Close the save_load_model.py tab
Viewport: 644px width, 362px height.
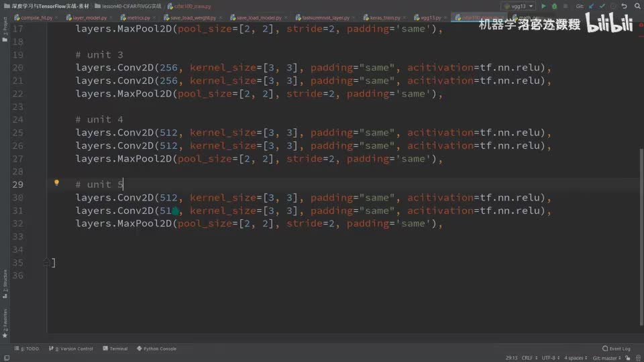tap(286, 17)
